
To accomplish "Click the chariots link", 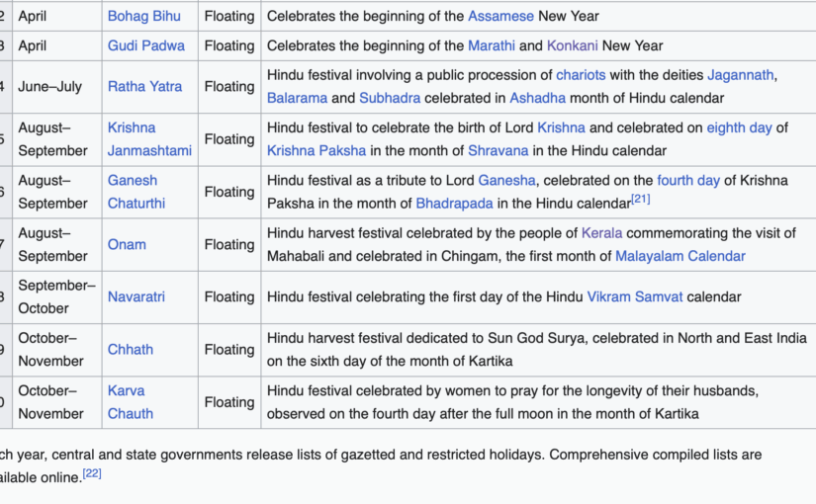I will click(581, 75).
